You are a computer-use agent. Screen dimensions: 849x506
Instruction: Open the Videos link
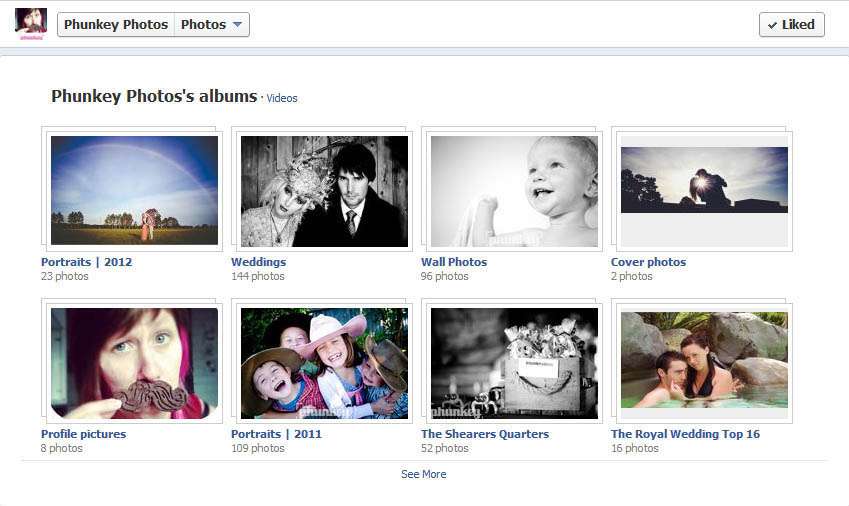pyautogui.click(x=282, y=98)
